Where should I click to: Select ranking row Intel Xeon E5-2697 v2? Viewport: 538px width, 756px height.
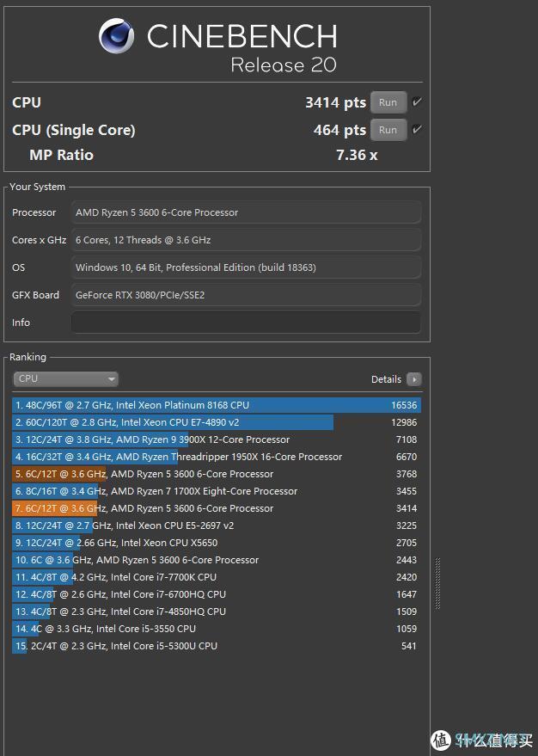coord(217,526)
